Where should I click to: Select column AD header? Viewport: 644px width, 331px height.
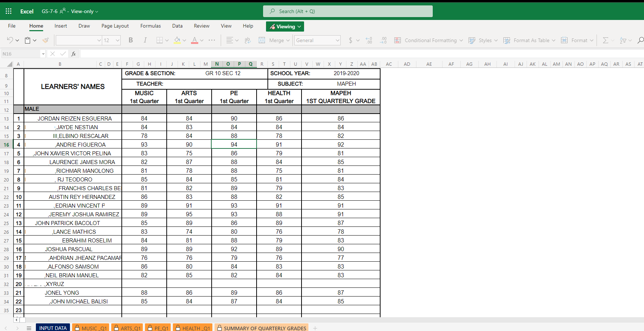pyautogui.click(x=407, y=64)
